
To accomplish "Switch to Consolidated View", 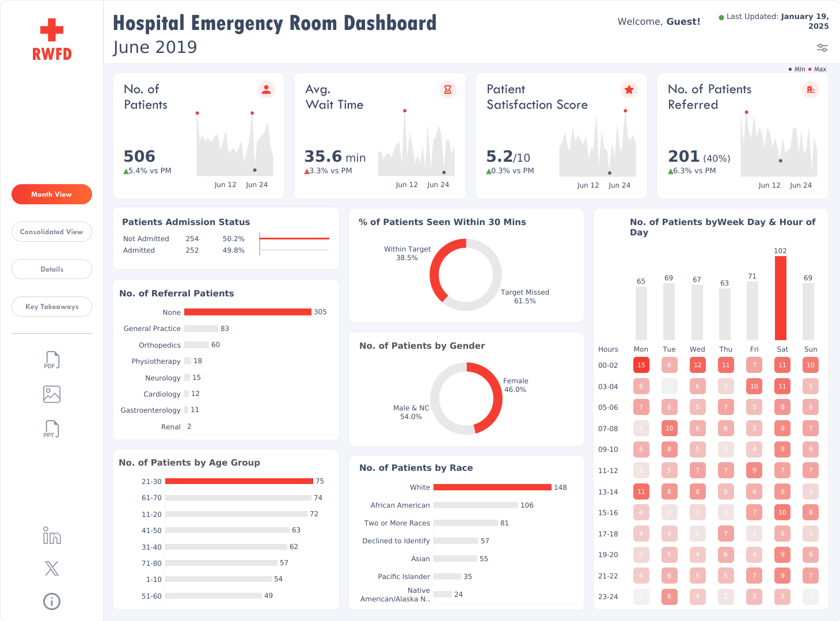I will click(52, 232).
